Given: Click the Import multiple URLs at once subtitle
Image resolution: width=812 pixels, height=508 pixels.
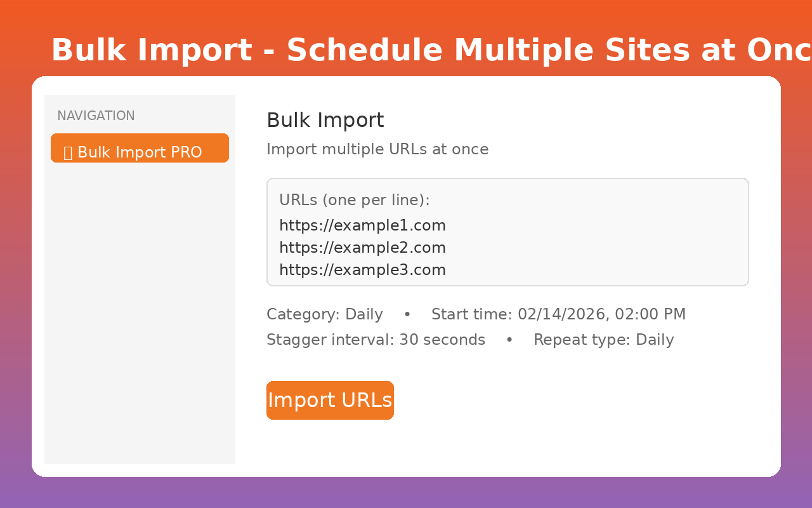Looking at the screenshot, I should 377,149.
